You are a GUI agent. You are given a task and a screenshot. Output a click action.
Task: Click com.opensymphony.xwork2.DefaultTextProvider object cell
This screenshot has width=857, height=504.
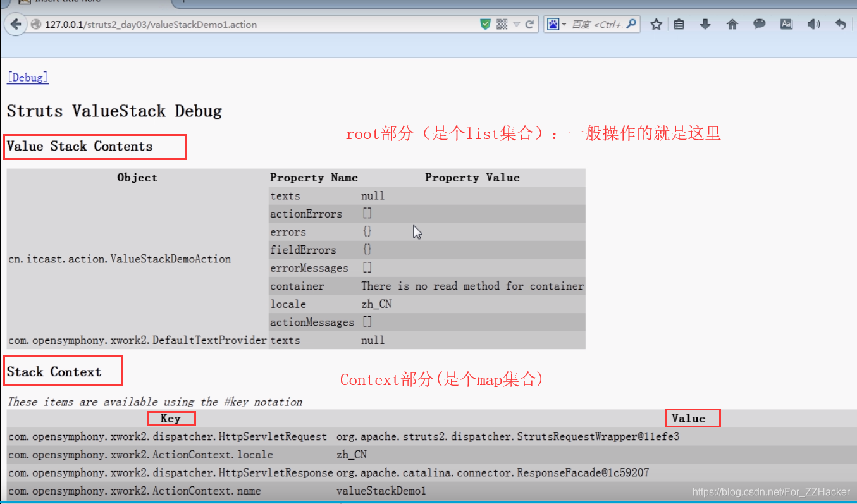click(x=137, y=340)
